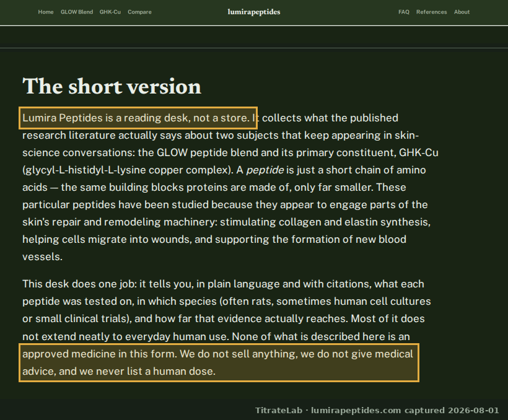Click the text "Lumira Peptides is a reading desk"

pos(105,118)
